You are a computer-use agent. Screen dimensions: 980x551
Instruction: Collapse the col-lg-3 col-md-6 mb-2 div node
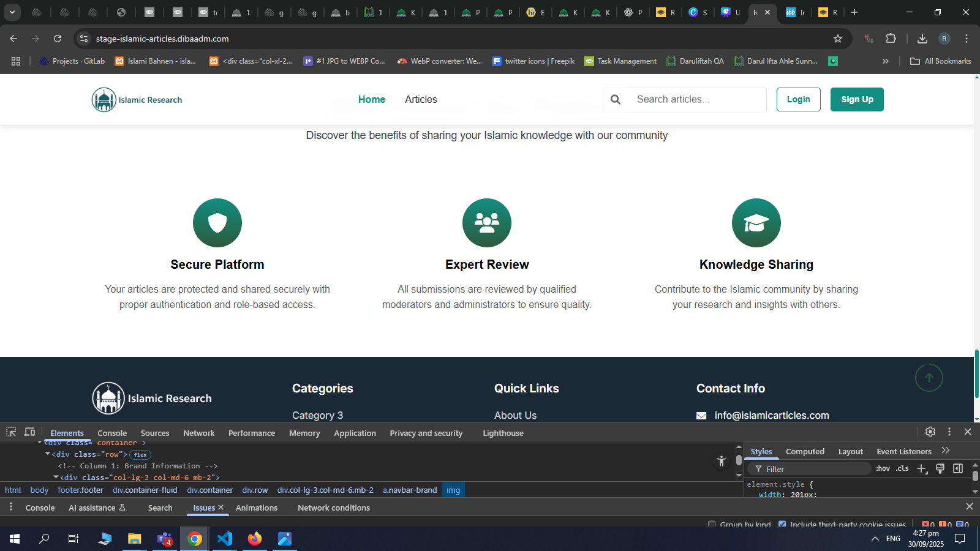coord(56,477)
